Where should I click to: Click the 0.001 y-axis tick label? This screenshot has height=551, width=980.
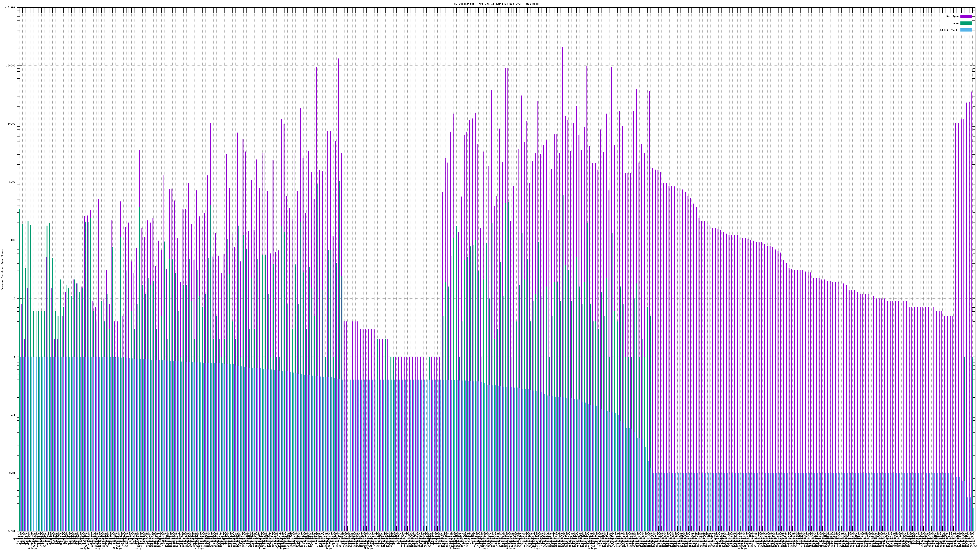click(12, 531)
